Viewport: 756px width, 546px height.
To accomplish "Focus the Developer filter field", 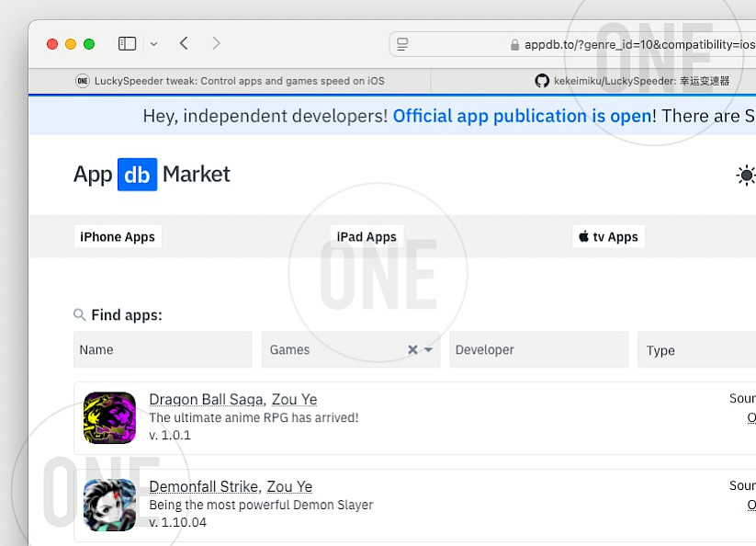I will click(538, 349).
